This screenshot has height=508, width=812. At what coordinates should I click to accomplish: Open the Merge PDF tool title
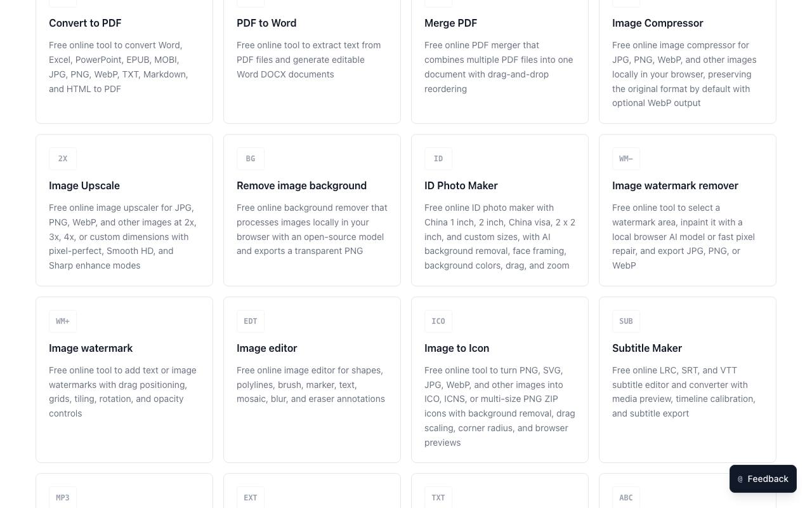pos(450,23)
